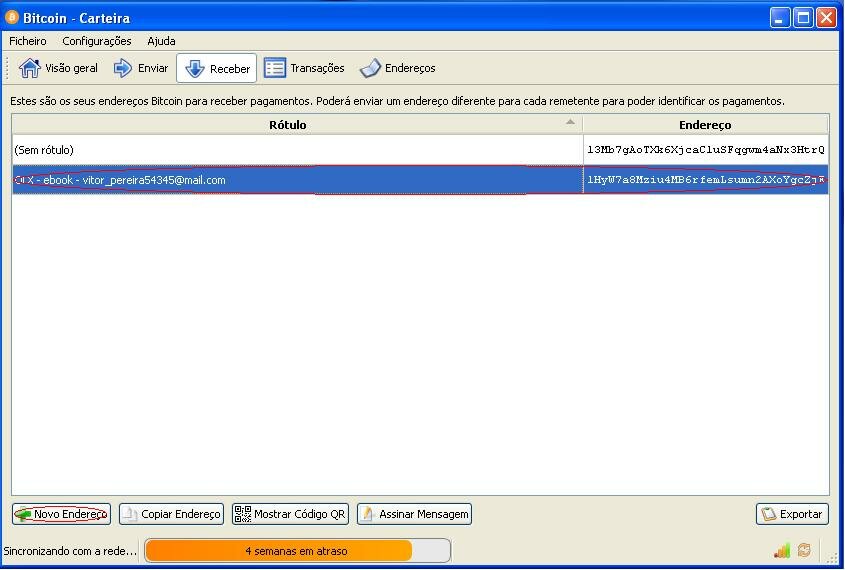
Task: Click the 4 semanas em atraso progress bar
Action: point(297,551)
